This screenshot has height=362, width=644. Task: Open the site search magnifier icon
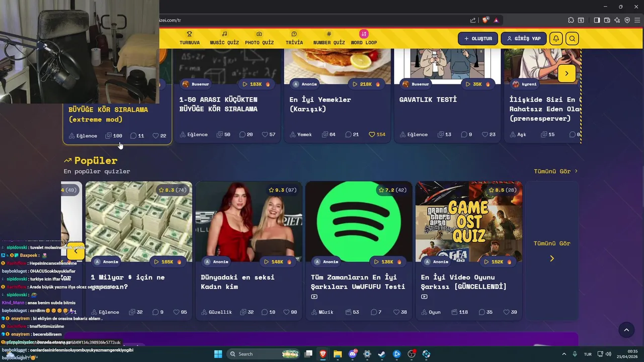coord(572,39)
